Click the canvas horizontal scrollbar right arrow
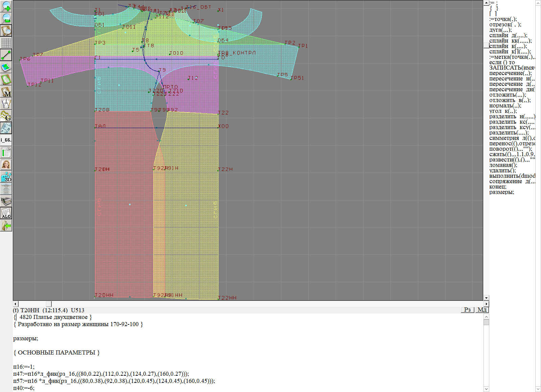This screenshot has width=541, height=392. point(486,304)
